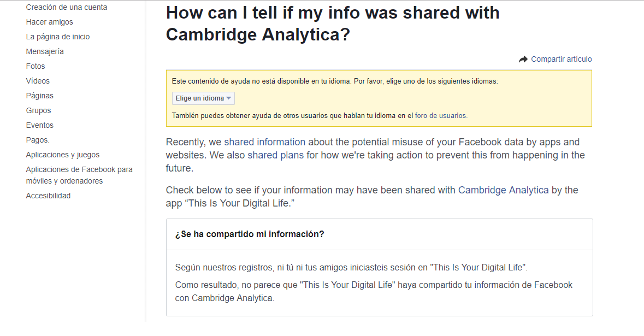This screenshot has height=336, width=644.
Task: Navigate to 'Páginas' help topic
Action: (40, 96)
